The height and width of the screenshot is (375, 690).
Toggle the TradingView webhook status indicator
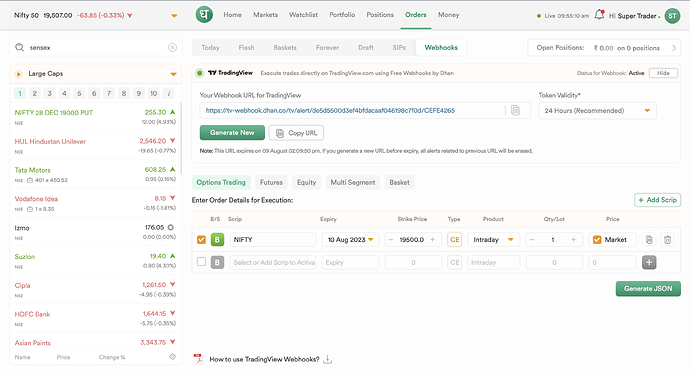(x=199, y=73)
